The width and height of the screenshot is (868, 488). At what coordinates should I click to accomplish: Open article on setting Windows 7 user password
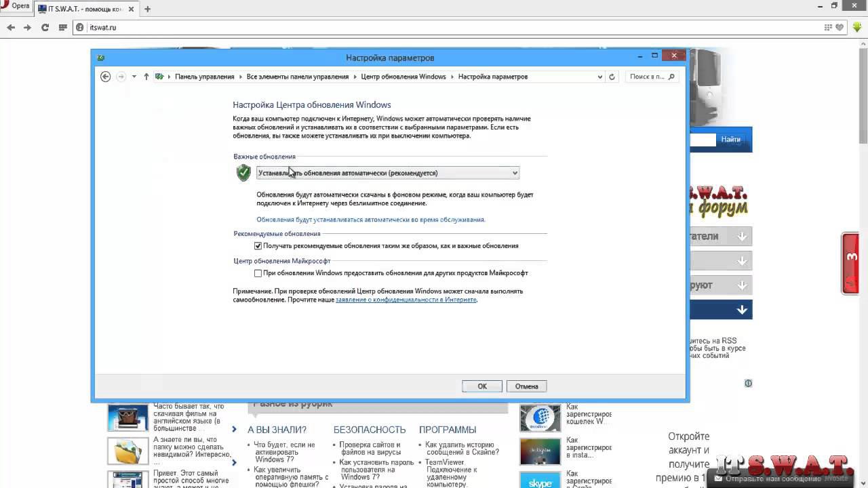pyautogui.click(x=376, y=470)
